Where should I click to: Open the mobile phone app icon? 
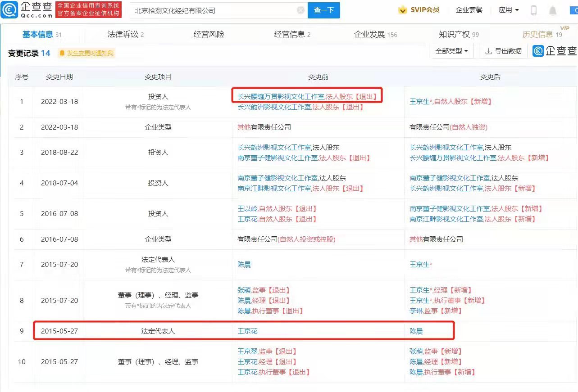pos(533,10)
